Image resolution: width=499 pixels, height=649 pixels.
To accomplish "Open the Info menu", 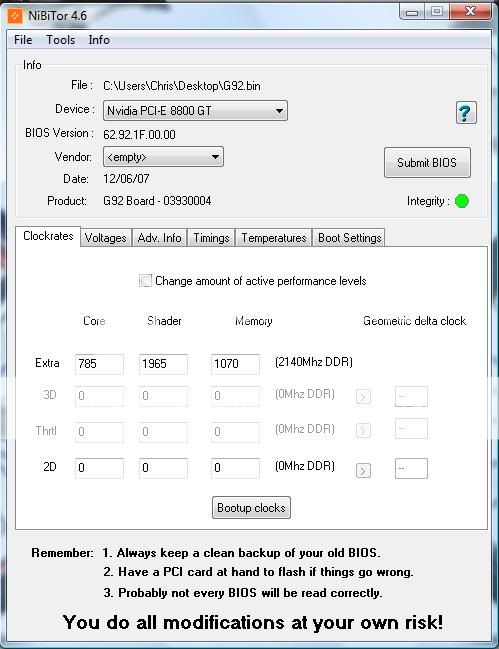I will [99, 40].
